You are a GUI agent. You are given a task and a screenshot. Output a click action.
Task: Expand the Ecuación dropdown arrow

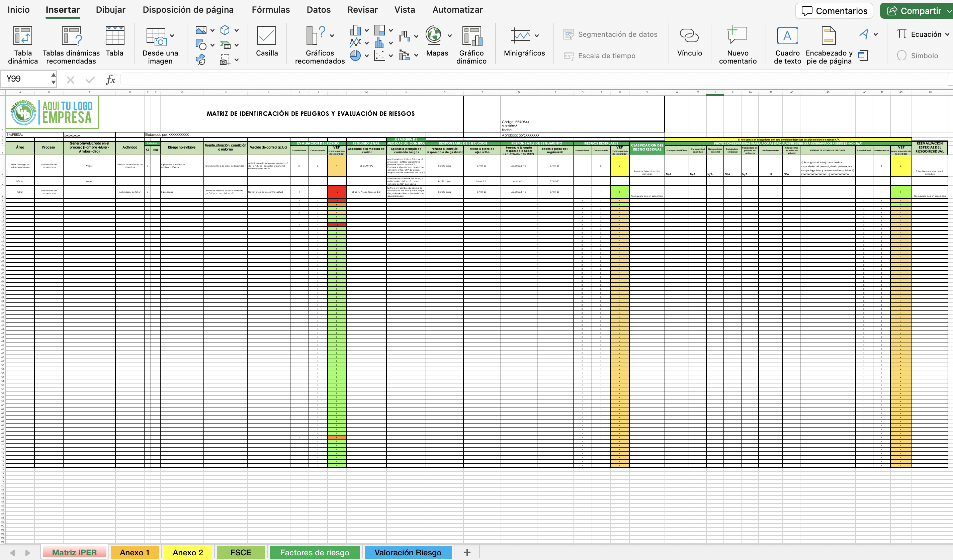[947, 34]
